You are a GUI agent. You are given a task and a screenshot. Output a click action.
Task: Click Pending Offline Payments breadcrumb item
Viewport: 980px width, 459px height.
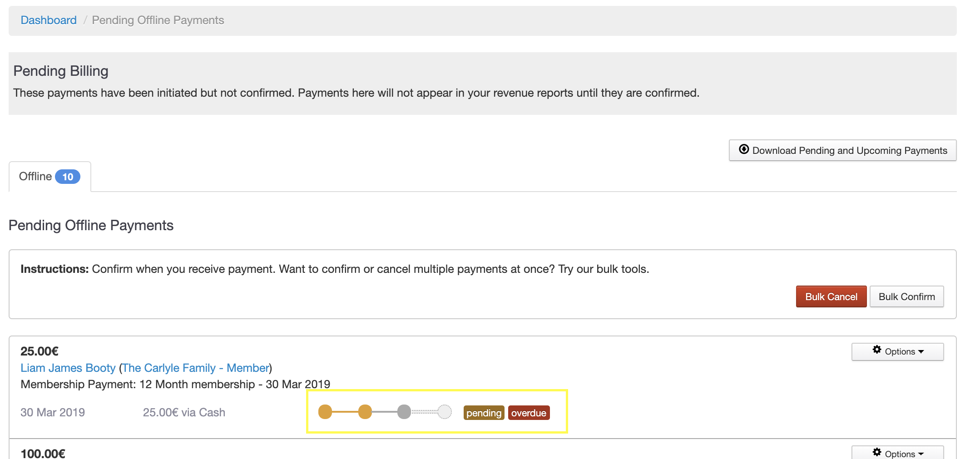point(158,20)
